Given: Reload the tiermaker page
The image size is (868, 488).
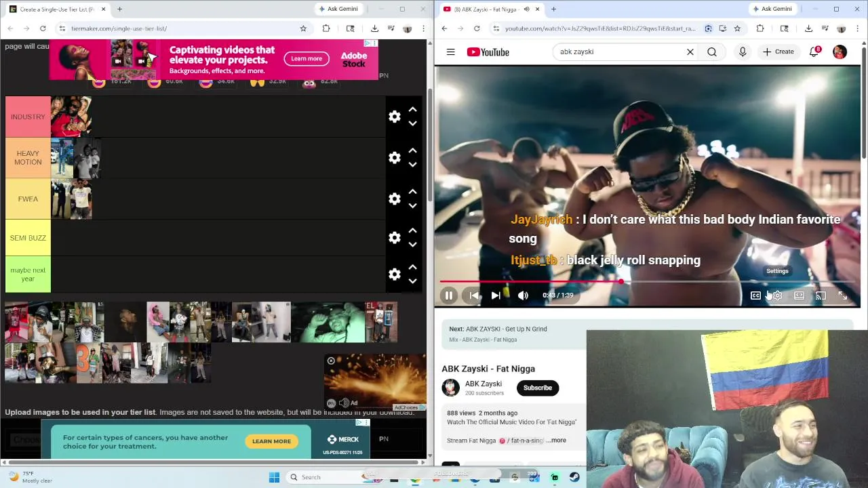Looking at the screenshot, I should pyautogui.click(x=43, y=28).
